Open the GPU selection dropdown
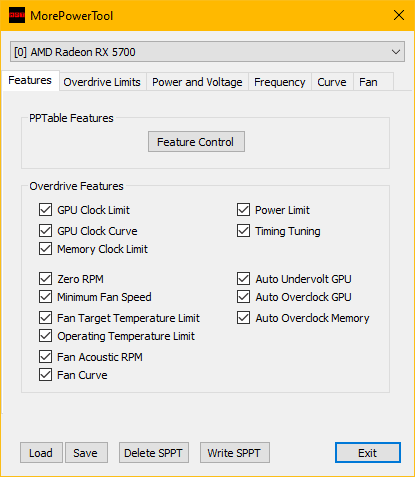Viewport: 415px width, 477px height. coord(207,52)
